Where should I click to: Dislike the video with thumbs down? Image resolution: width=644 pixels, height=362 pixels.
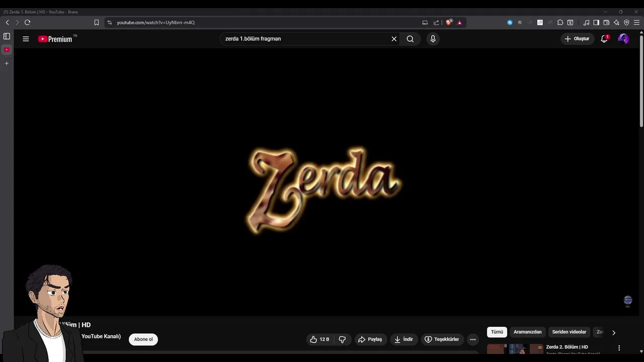pos(342,339)
